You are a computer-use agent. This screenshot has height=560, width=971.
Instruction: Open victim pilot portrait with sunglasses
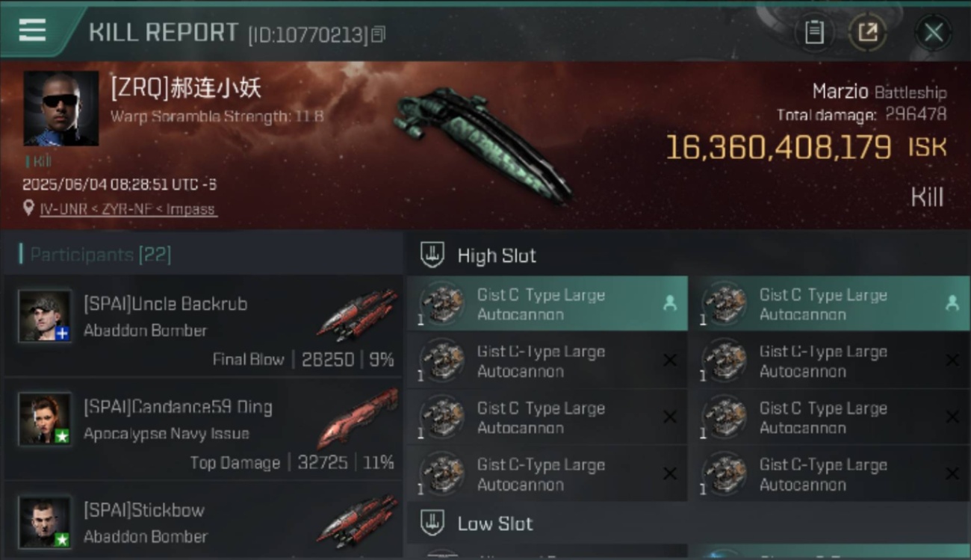pos(61,108)
